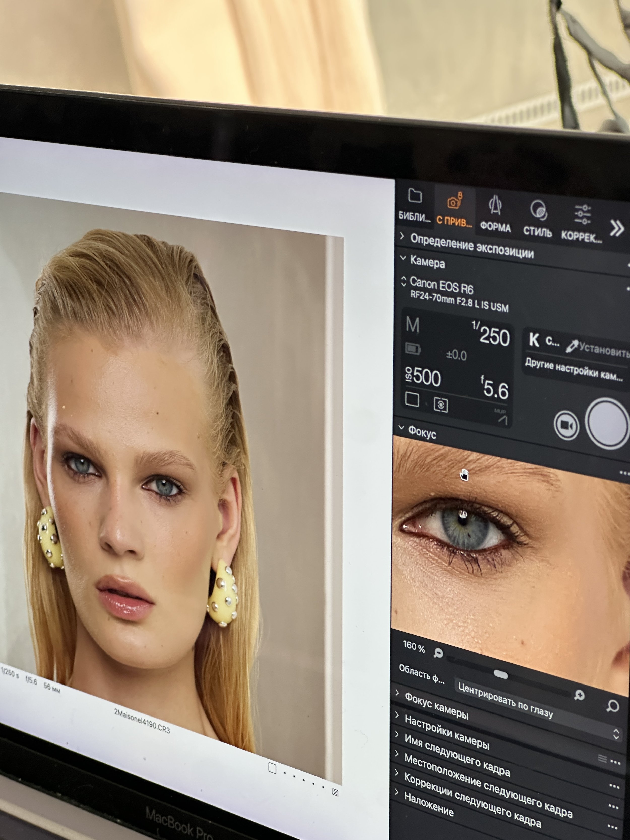This screenshot has height=840, width=630.
Task: Select the С ПРИВ... tethered capture tab
Action: click(x=454, y=210)
